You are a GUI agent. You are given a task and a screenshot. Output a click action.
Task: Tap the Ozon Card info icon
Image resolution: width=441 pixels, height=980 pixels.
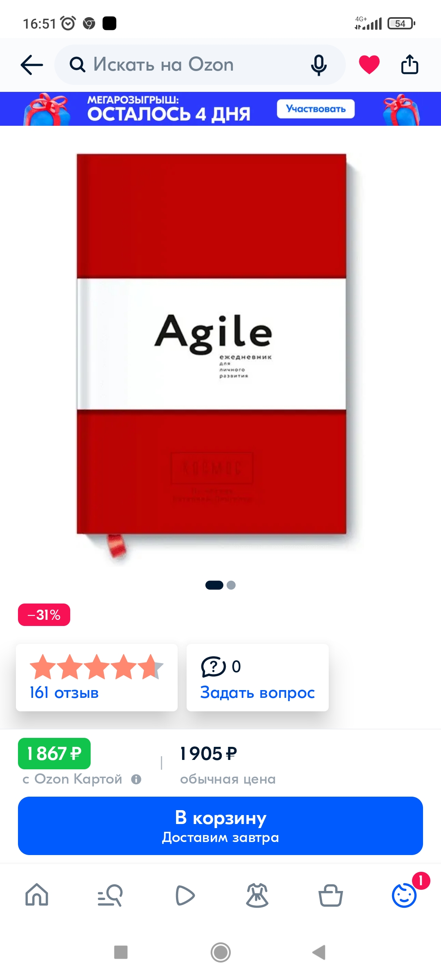coord(136,780)
